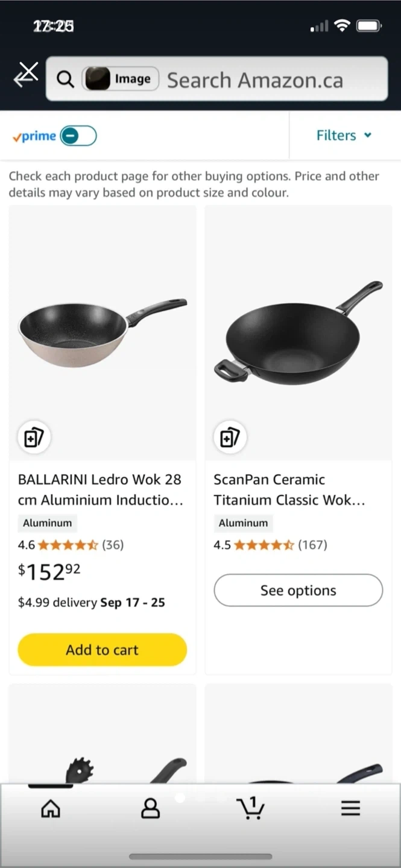The image size is (401, 868).
Task: Open the account profile tab
Action: tap(150, 808)
